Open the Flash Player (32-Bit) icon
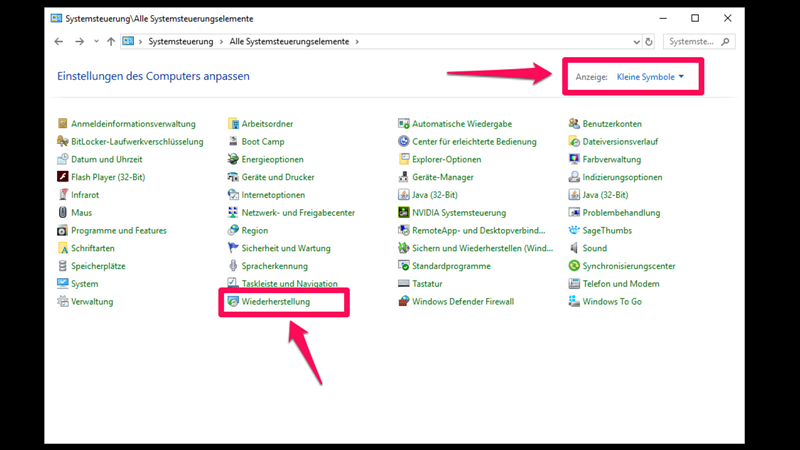The image size is (800, 450). pos(63,177)
